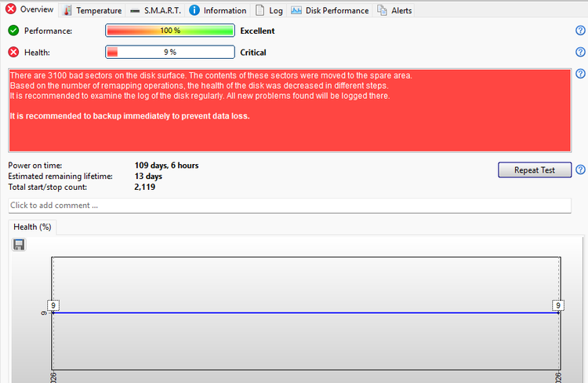This screenshot has width=588, height=383.
Task: Click the 'Critical' health rating text
Action: pos(253,53)
